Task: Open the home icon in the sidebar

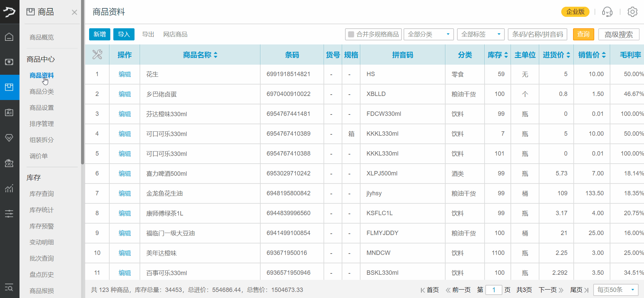Action: 9,37
